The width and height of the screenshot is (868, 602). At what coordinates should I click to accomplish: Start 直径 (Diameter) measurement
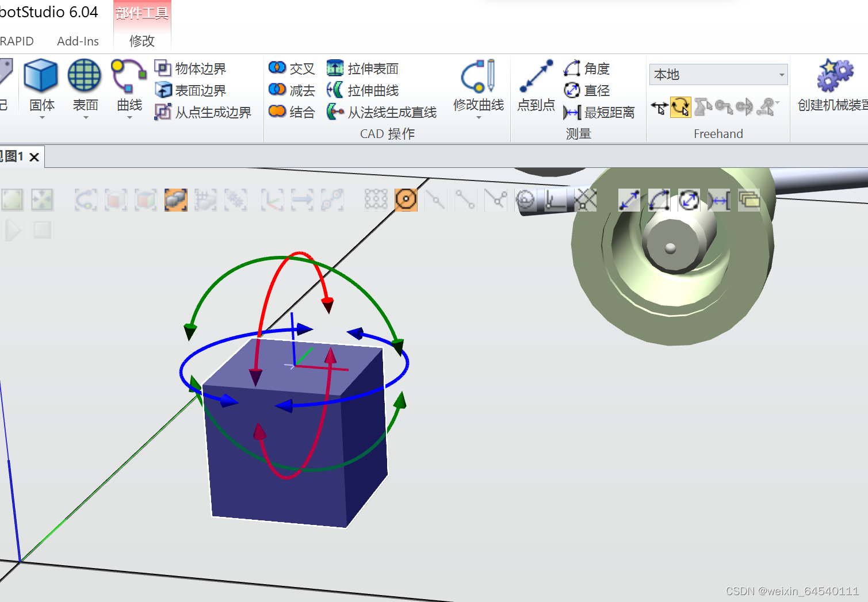click(587, 90)
